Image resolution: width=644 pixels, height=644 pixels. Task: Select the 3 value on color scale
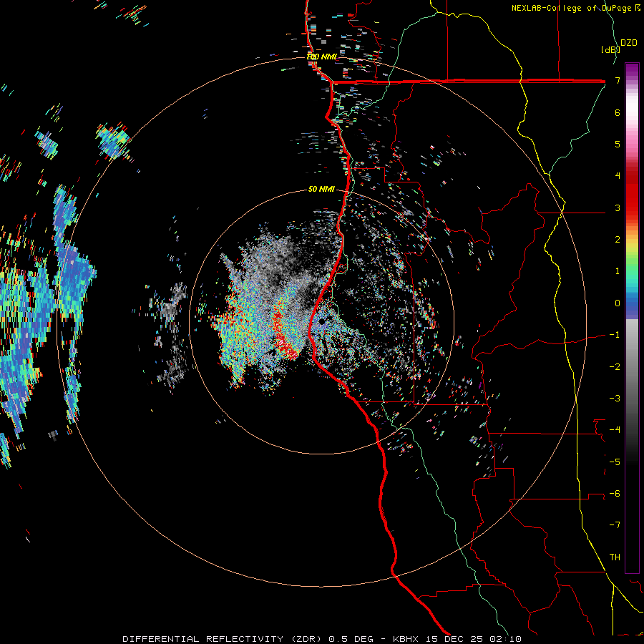pyautogui.click(x=618, y=208)
